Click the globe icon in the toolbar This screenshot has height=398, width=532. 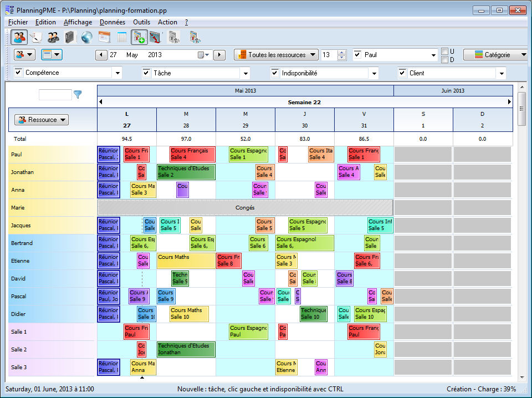(x=87, y=37)
